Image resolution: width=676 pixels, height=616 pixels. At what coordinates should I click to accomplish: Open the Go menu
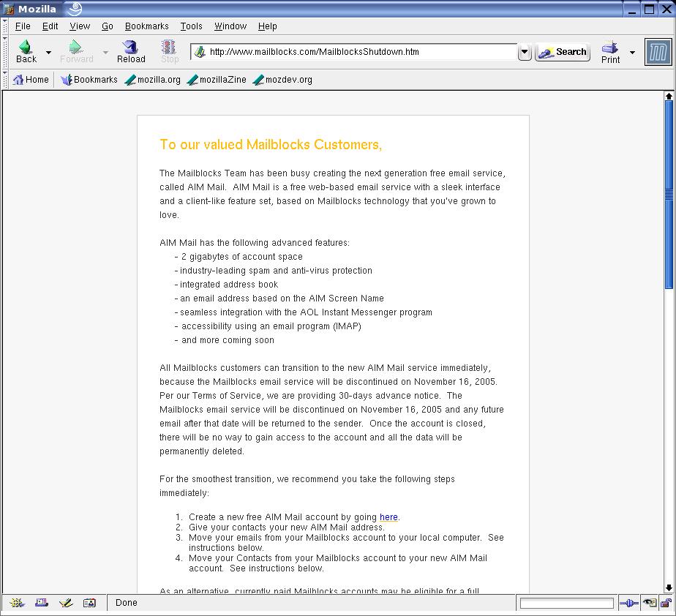108,26
